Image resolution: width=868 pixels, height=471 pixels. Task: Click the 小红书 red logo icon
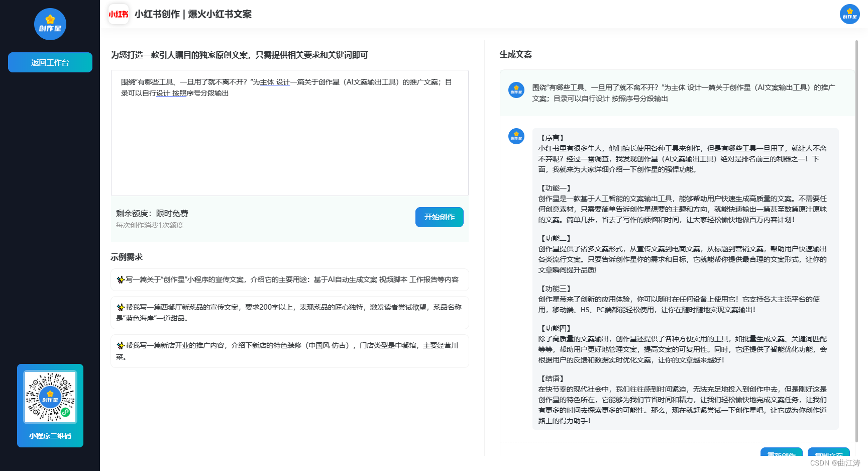point(119,14)
